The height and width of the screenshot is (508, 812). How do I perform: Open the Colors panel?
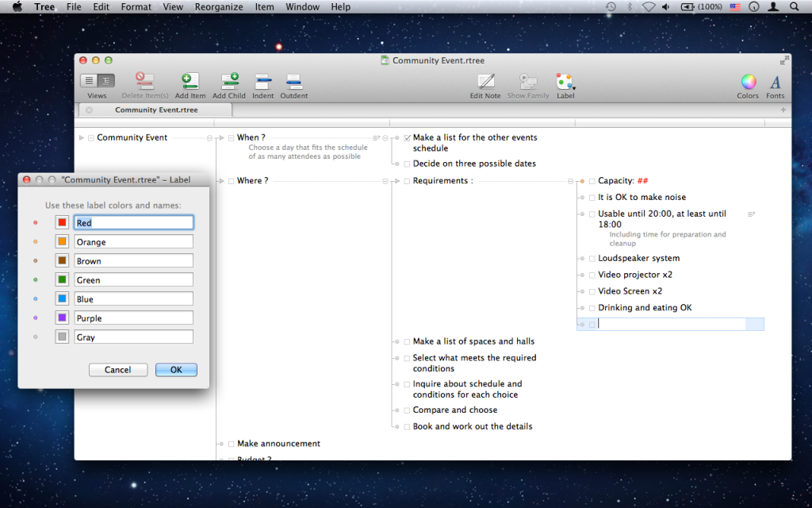pyautogui.click(x=748, y=82)
